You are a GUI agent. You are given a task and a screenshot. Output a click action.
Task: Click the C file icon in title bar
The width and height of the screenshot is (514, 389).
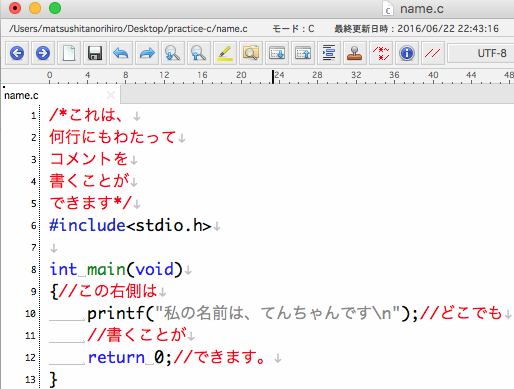pos(388,9)
